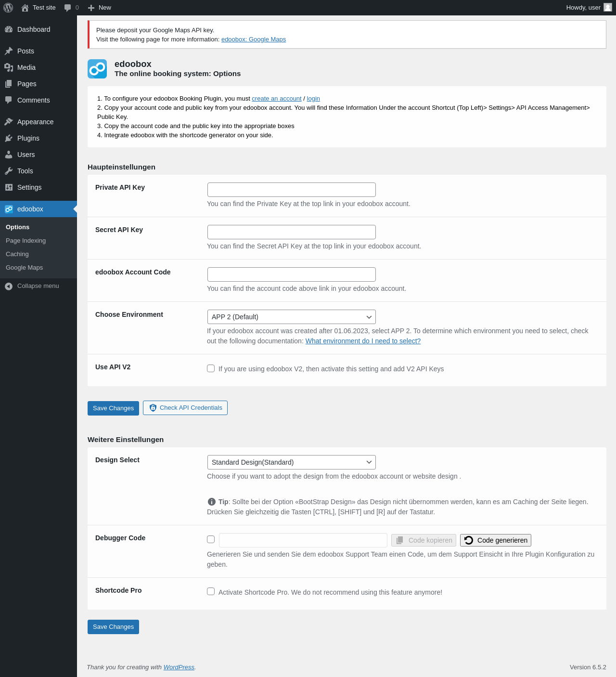Screen dimensions: 616x677
Task: Follow the 'create an account' link
Action: tap(277, 99)
